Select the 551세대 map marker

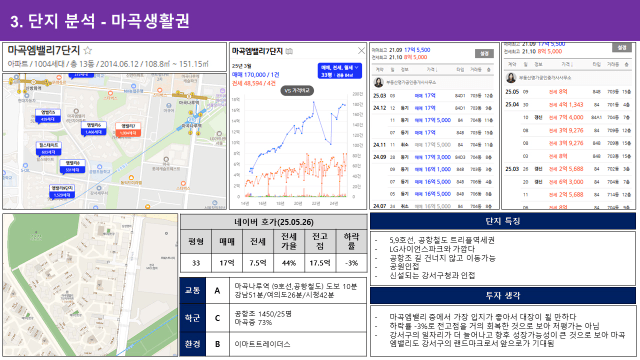pyautogui.click(x=72, y=166)
